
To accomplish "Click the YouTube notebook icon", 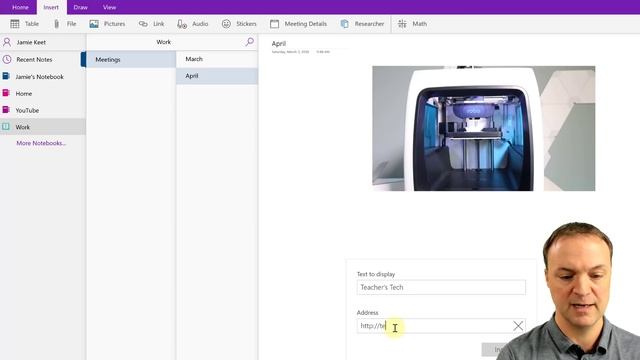I will (6, 110).
